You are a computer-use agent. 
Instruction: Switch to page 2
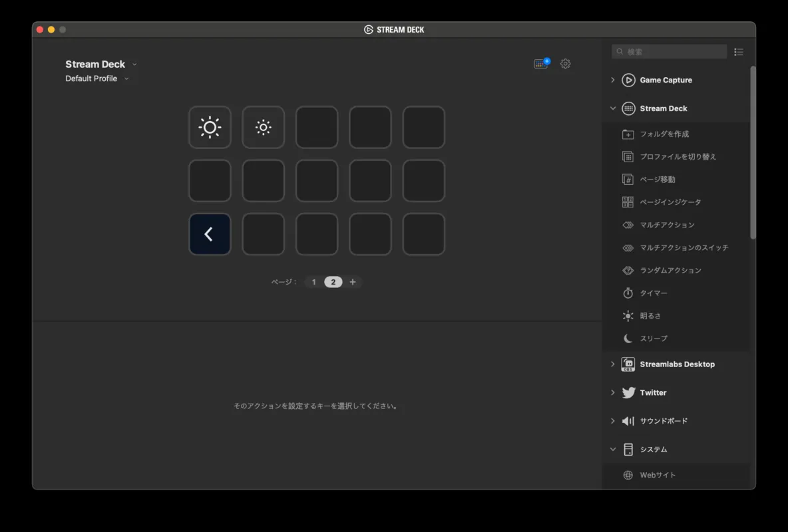[333, 282]
